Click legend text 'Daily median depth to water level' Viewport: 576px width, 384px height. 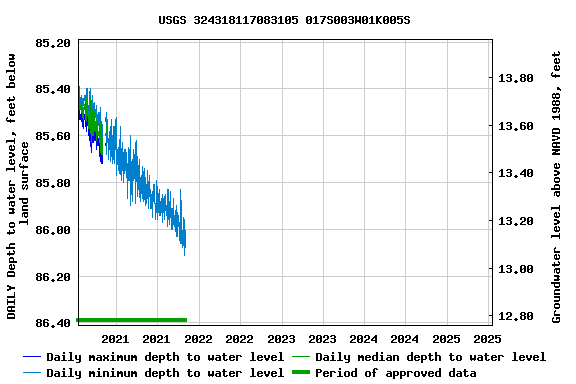point(431,357)
